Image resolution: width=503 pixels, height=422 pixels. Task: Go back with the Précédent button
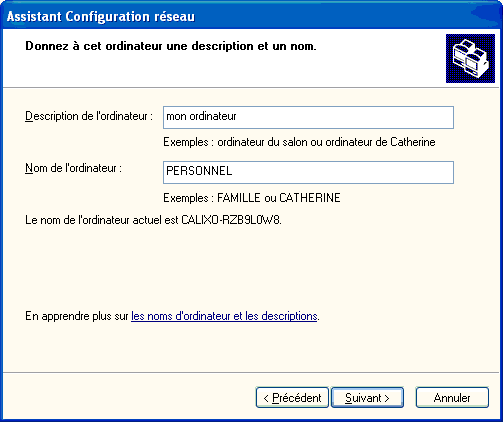tap(292, 398)
